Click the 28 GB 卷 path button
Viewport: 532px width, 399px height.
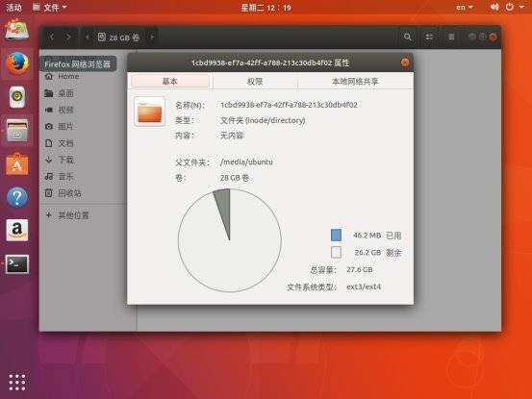click(x=119, y=37)
